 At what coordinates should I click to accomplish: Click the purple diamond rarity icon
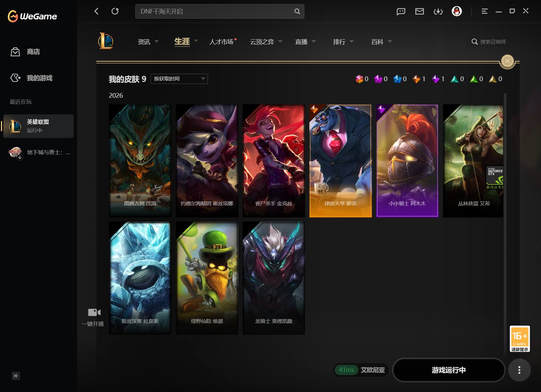click(x=436, y=79)
